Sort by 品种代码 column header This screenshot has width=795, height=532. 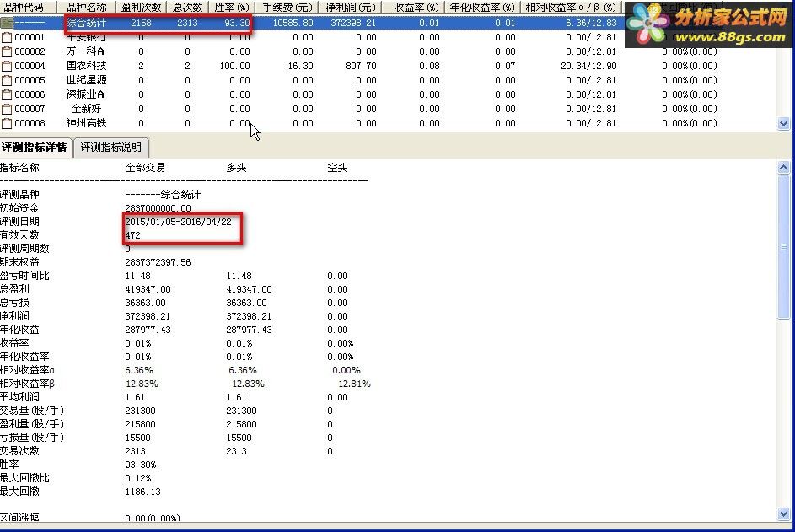click(28, 7)
